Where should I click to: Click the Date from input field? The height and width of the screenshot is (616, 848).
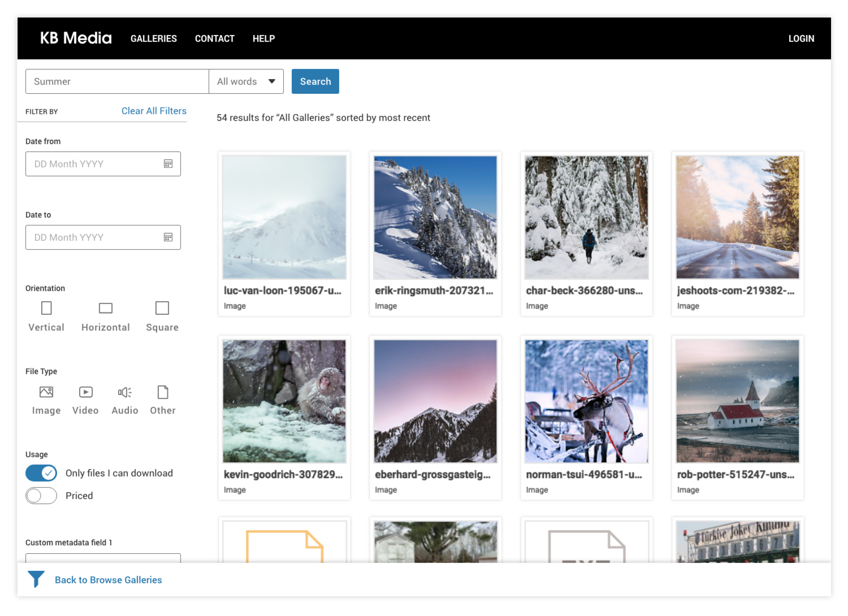(103, 164)
